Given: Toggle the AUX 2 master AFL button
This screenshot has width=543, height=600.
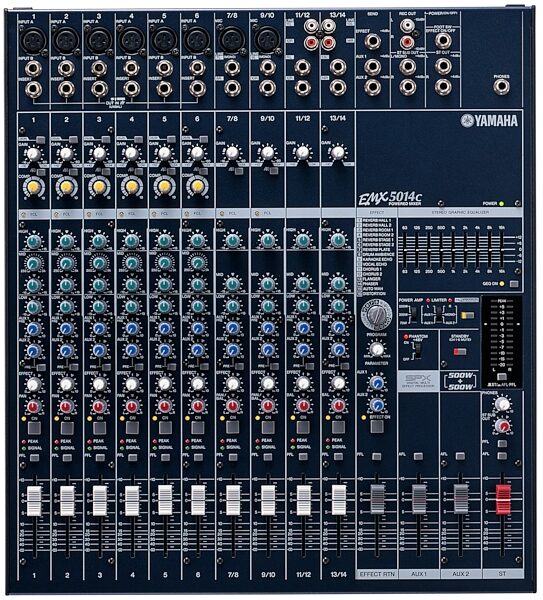Looking at the screenshot, I should coord(460,456).
